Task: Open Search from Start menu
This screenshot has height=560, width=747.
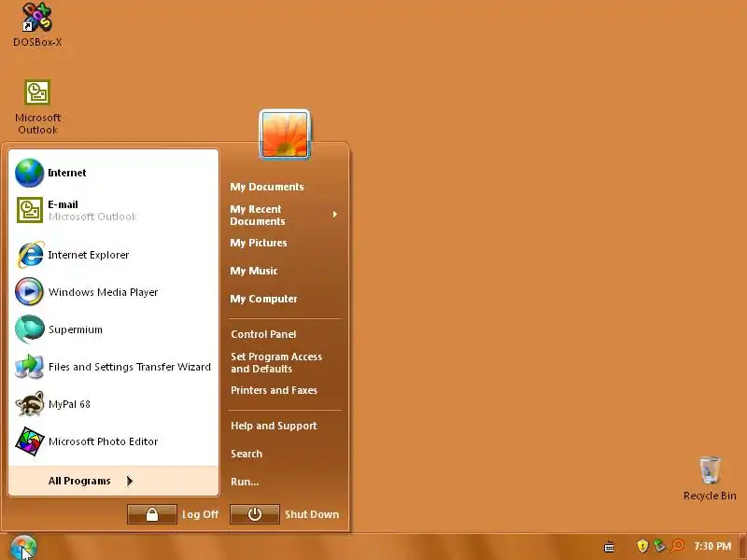Action: [x=285, y=454]
